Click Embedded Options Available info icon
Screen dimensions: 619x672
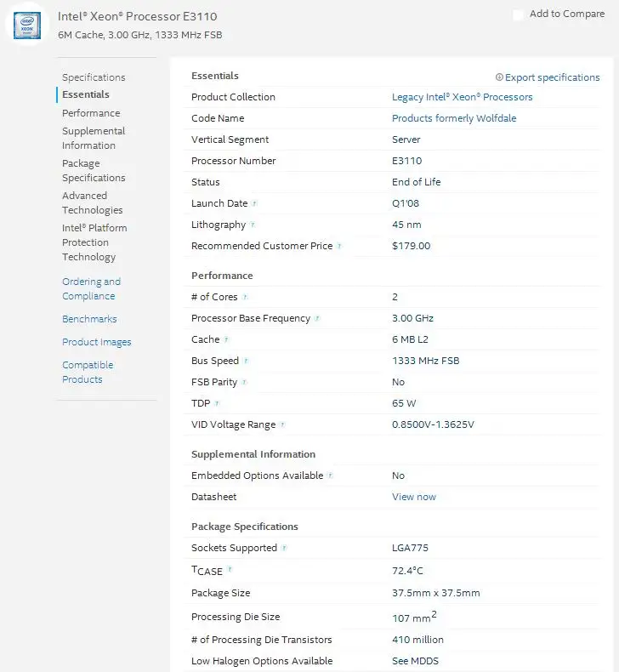pyautogui.click(x=330, y=476)
